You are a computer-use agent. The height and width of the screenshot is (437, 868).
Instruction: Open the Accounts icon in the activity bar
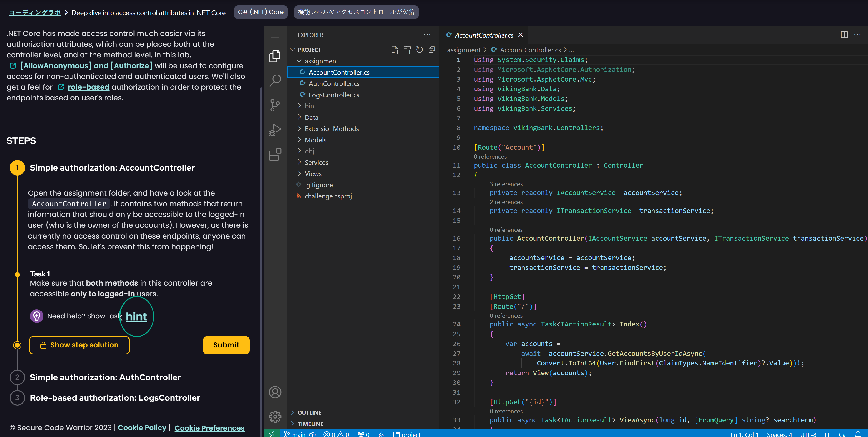click(x=275, y=392)
